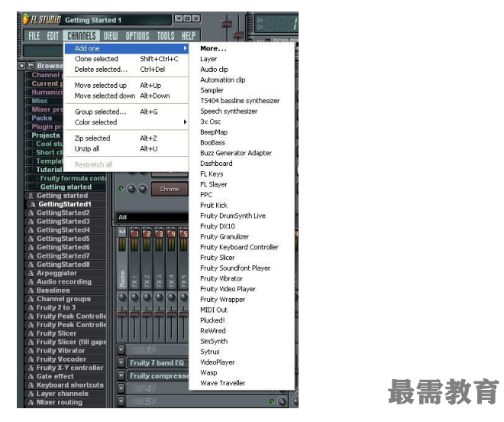Open the EDIT menu
Screen dimensions: 504x422
pyautogui.click(x=53, y=36)
